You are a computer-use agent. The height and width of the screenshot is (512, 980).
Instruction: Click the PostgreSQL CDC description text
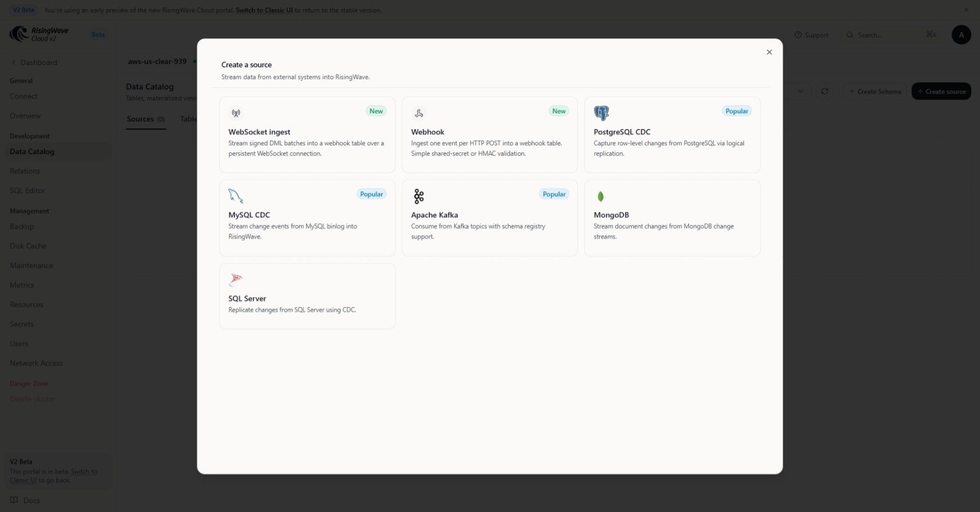[x=669, y=148]
